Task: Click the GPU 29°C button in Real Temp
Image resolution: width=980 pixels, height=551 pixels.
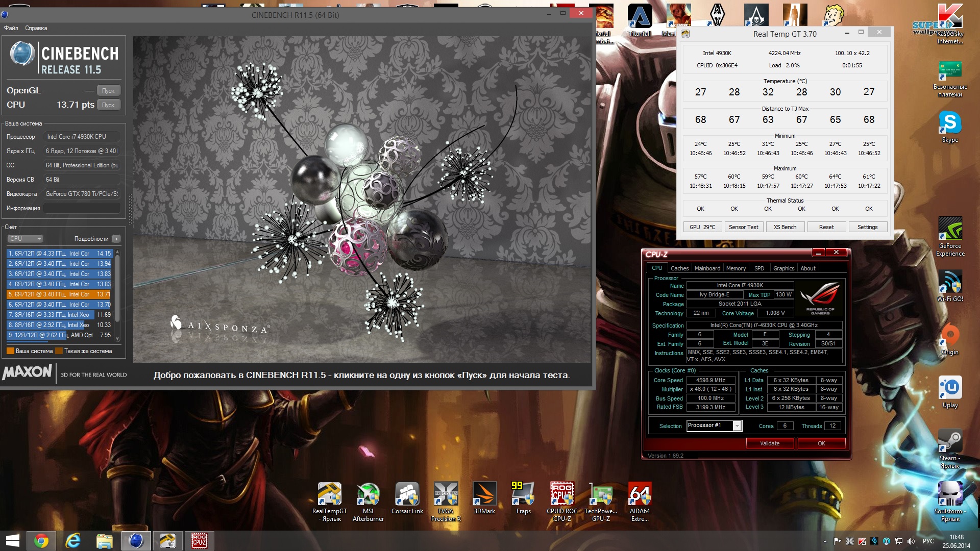Action: tap(702, 227)
